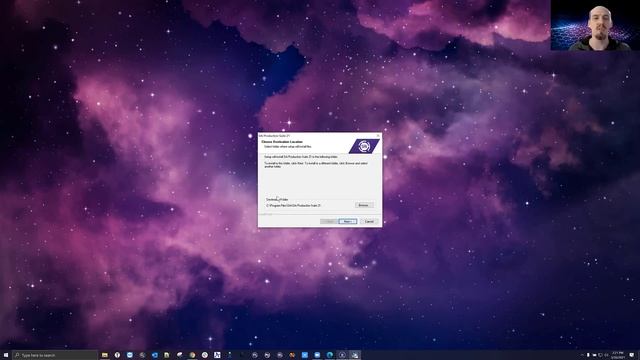Image resolution: width=640 pixels, height=360 pixels.
Task: Click the taskbar search box
Action: pos(55,355)
